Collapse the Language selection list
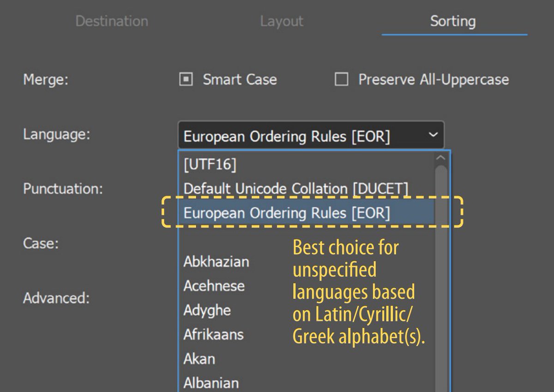554x392 pixels. tap(433, 135)
